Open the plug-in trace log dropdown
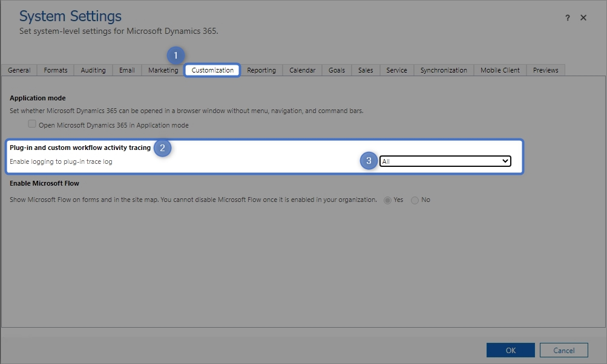The width and height of the screenshot is (607, 364). [x=445, y=161]
